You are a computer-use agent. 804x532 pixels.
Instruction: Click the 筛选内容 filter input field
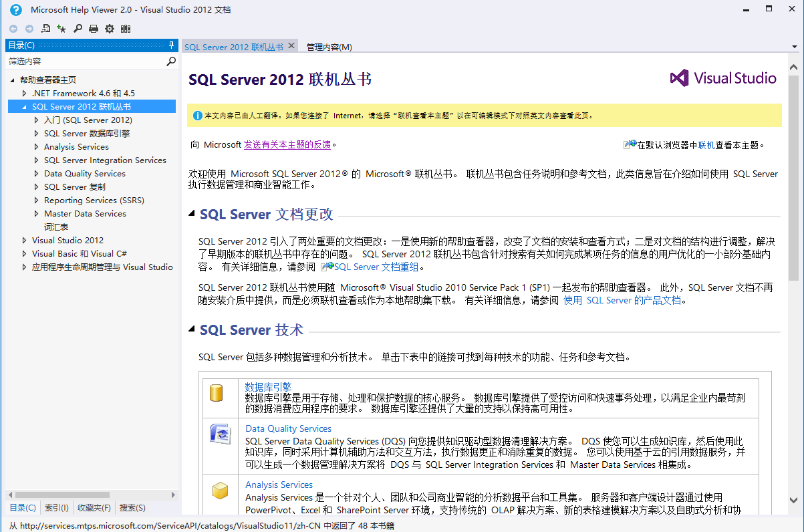(x=86, y=61)
